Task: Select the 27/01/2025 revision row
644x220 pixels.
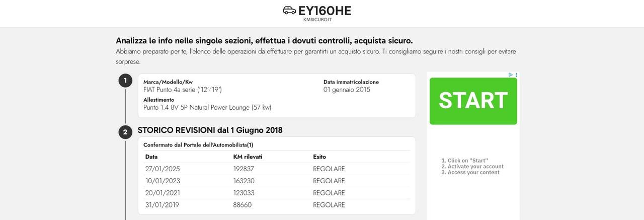Action: (x=277, y=169)
